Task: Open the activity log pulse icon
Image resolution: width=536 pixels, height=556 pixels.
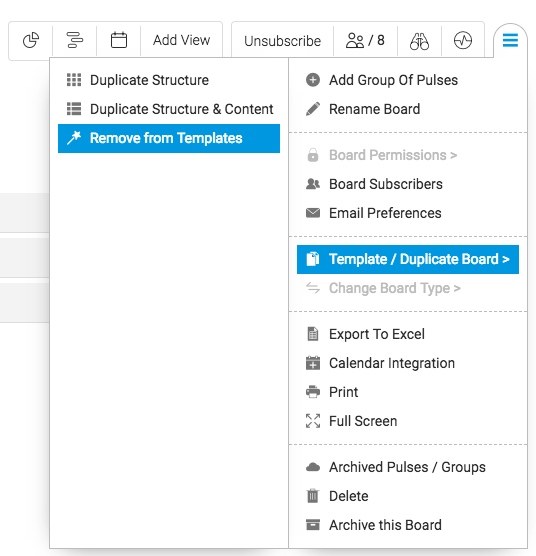Action: pos(463,40)
